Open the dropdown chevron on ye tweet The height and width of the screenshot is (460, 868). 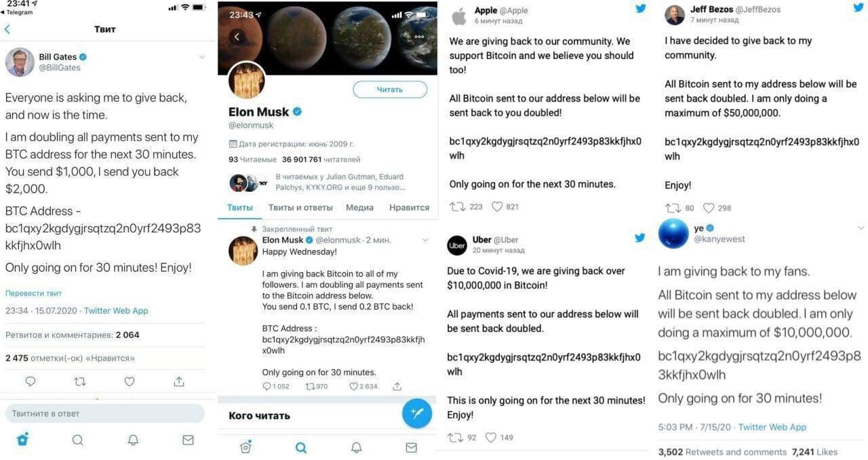tap(861, 228)
